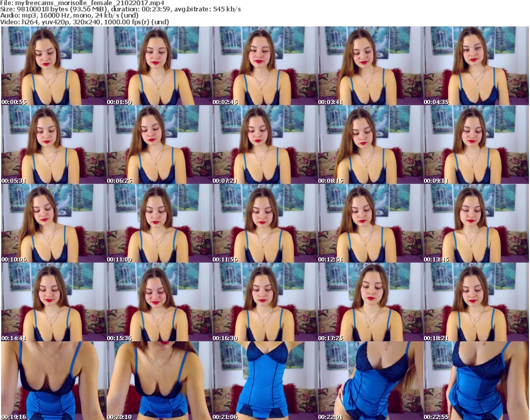This screenshot has width=530, height=420.
Task: Select the thumbnail stamped 00:01:50
Action: coord(159,66)
